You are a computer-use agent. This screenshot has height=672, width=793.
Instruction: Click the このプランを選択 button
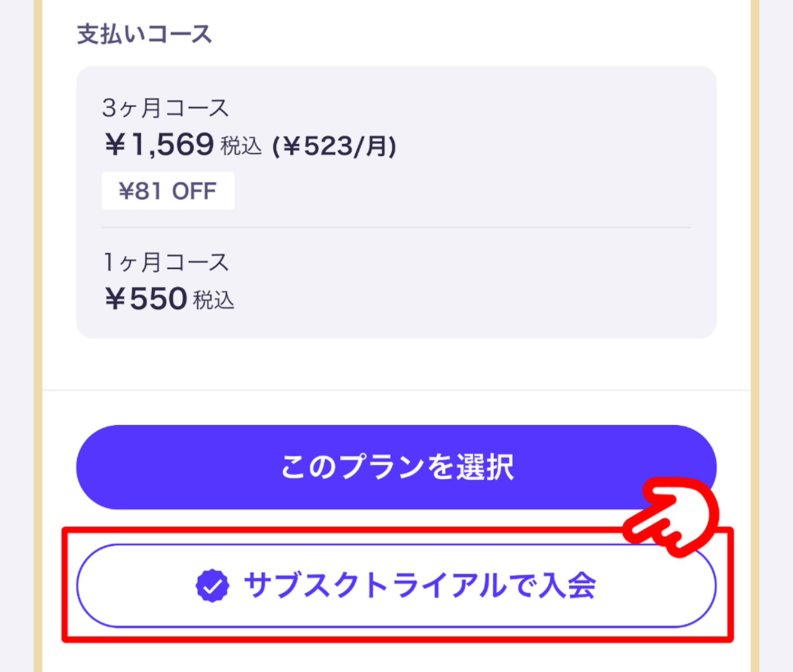tap(396, 467)
